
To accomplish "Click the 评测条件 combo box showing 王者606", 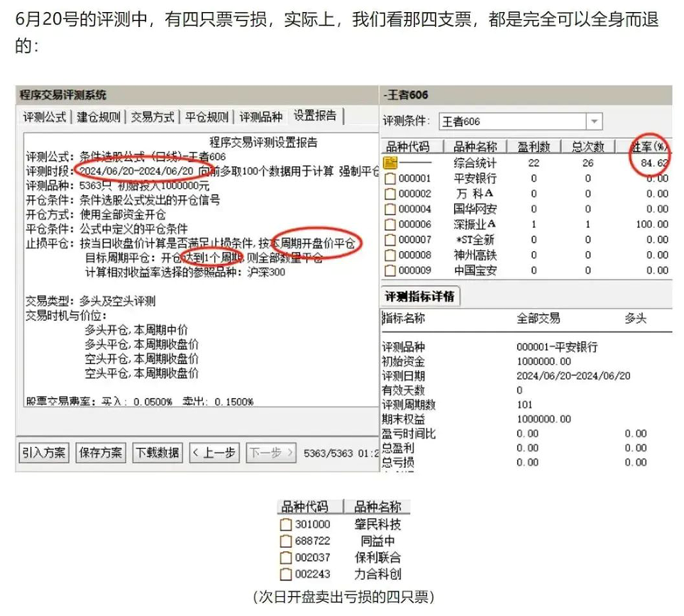I will pos(512,122).
